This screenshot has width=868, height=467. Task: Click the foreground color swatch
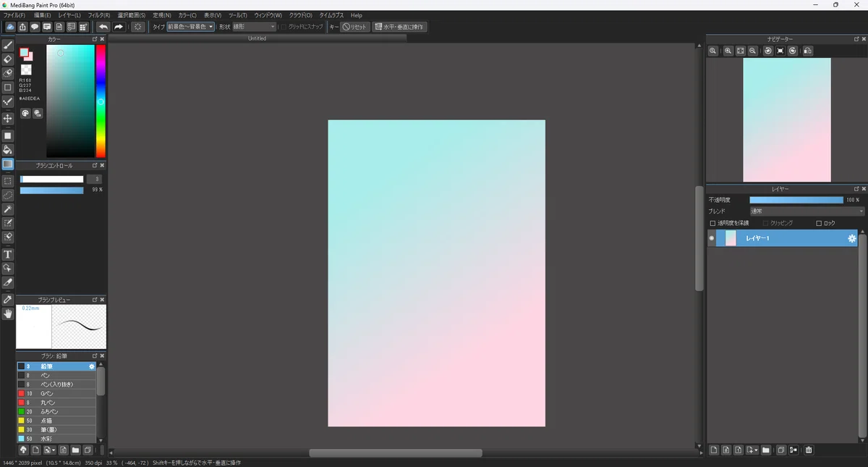25,52
